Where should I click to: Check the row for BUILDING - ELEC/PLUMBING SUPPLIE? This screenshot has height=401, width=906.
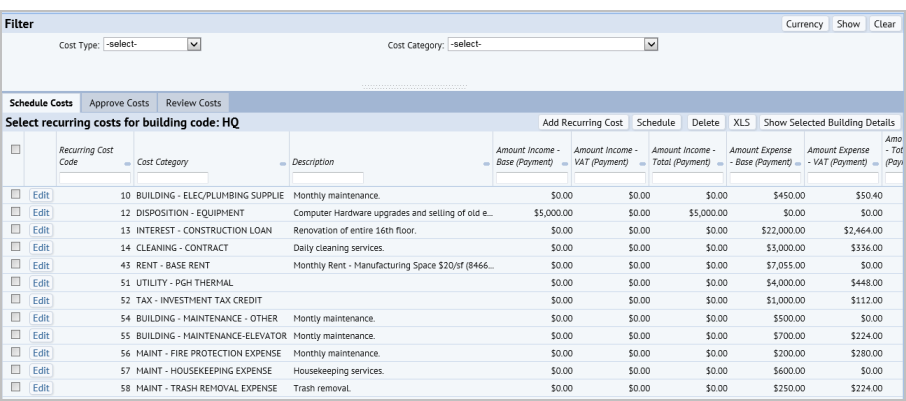click(15, 194)
